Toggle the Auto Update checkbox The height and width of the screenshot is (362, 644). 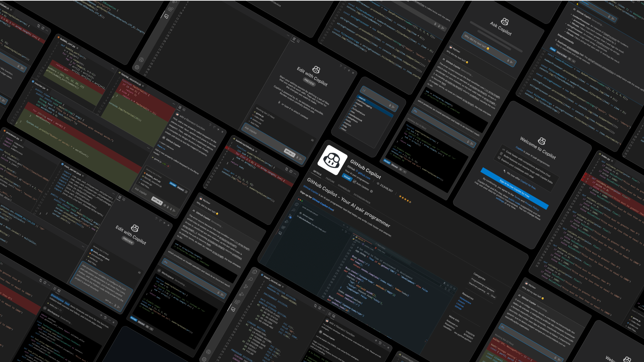pos(354,182)
